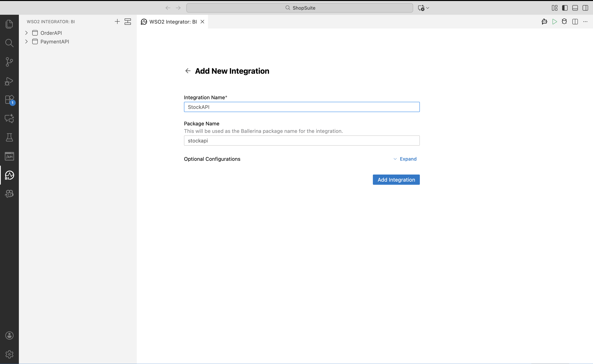Split the editor into two panes

click(x=575, y=21)
